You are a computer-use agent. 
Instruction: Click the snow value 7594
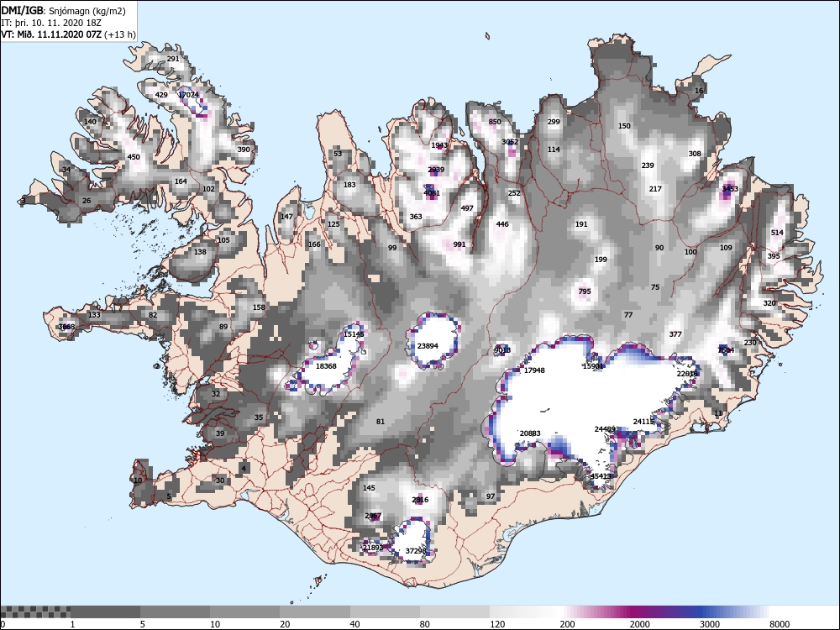tap(726, 350)
